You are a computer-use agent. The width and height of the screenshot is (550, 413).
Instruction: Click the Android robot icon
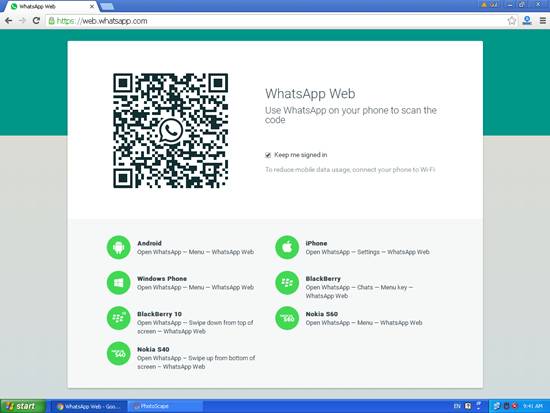(119, 247)
